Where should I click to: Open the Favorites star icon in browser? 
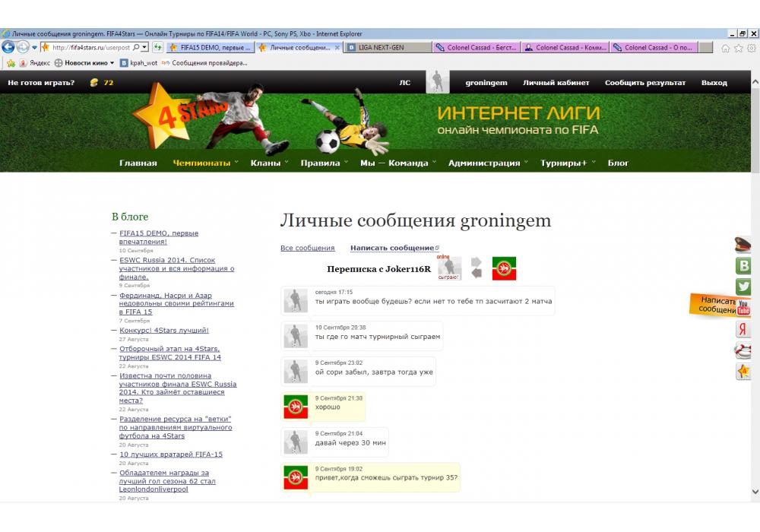pos(738,48)
